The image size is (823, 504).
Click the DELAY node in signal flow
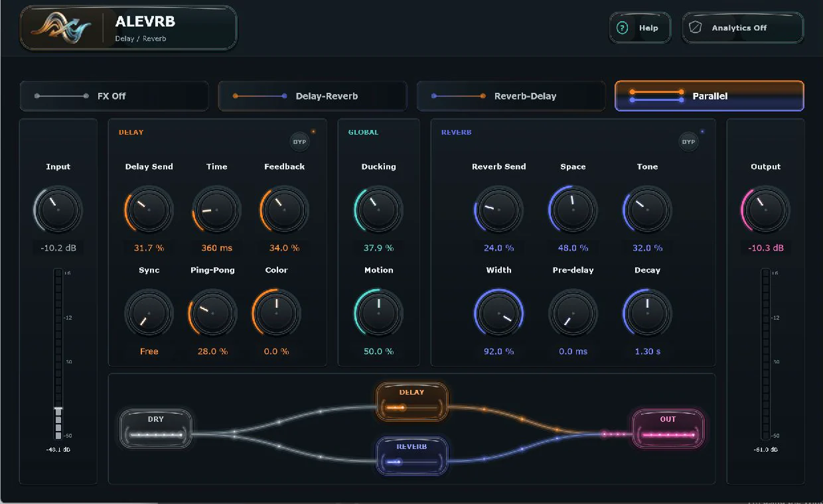click(411, 401)
